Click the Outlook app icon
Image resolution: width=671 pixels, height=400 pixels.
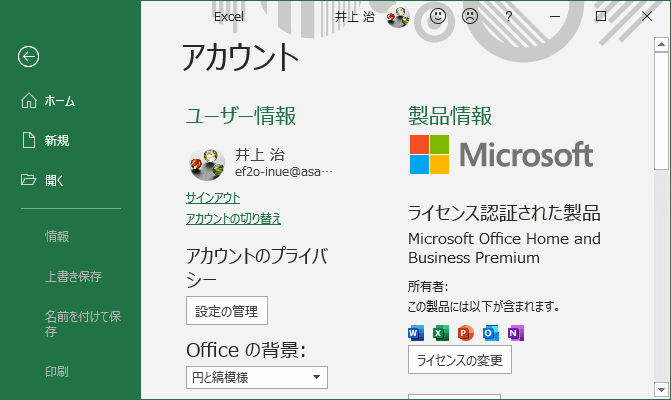(490, 333)
